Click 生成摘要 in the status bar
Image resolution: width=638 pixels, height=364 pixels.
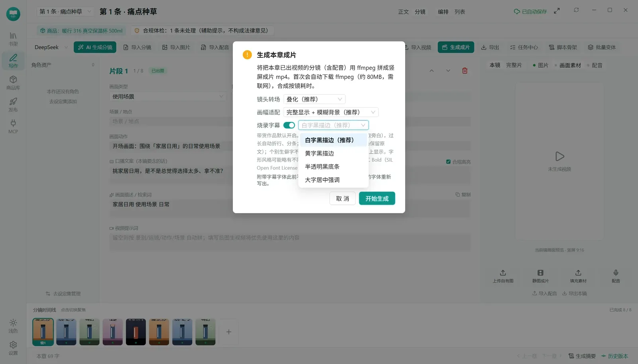click(x=582, y=356)
